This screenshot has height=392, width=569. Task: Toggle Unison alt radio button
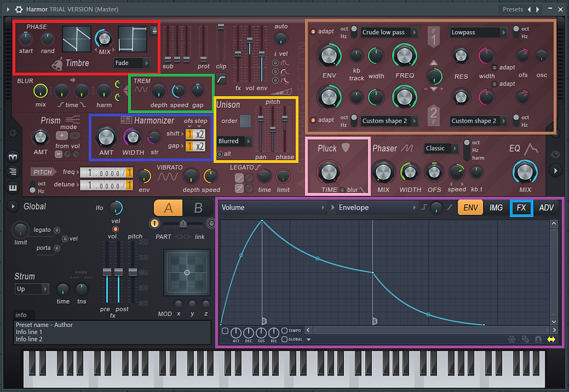pyautogui.click(x=219, y=154)
